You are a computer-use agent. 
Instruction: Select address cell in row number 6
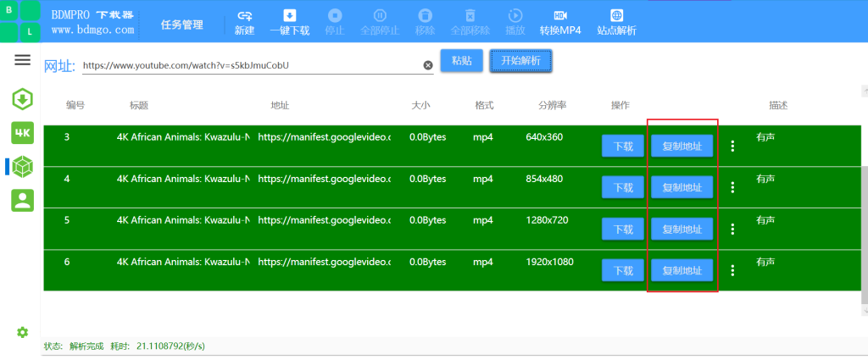point(325,262)
